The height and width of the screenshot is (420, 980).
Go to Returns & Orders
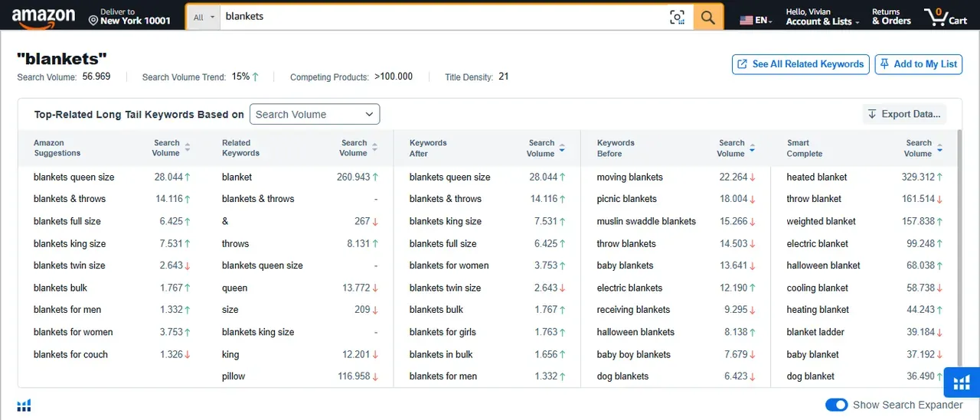click(x=891, y=17)
